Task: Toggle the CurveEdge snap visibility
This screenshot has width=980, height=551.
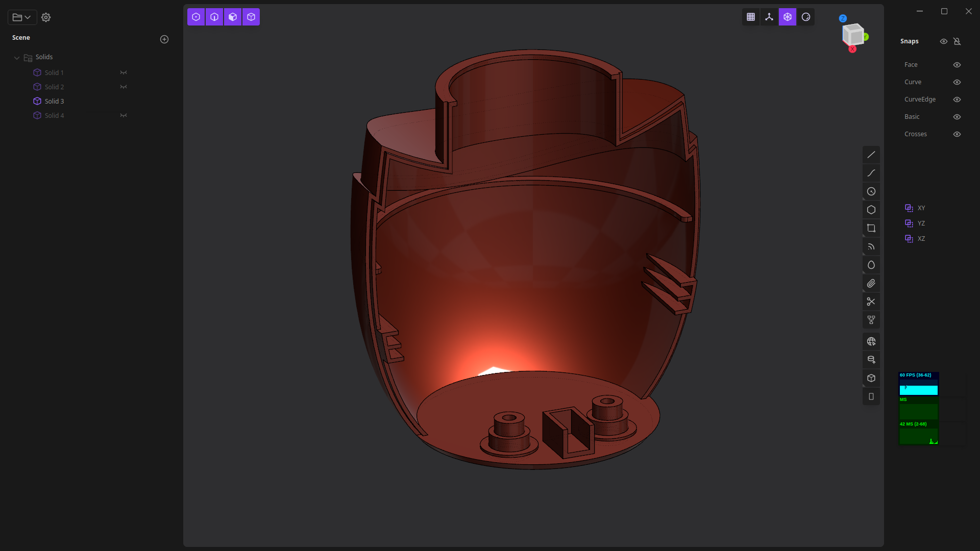Action: (x=957, y=99)
